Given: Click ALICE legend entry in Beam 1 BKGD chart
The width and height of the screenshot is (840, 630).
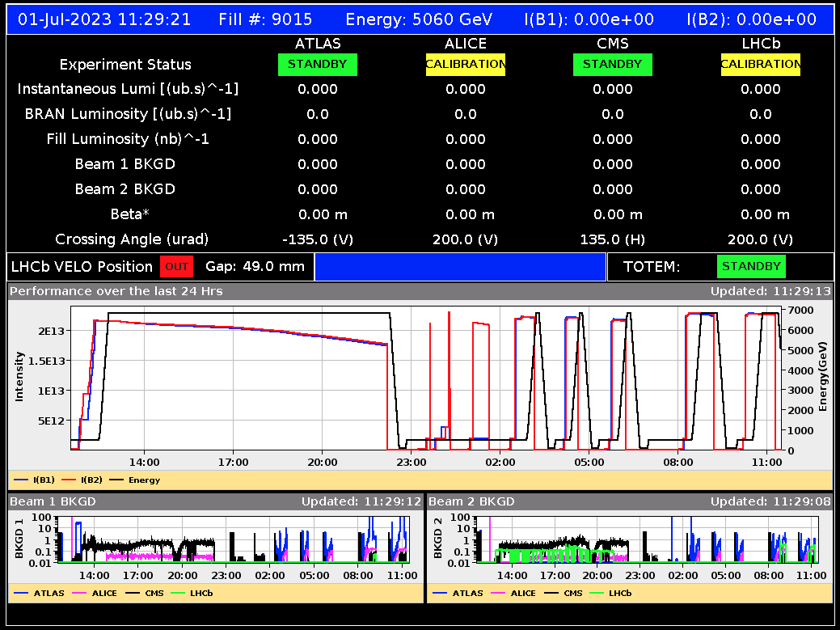Looking at the screenshot, I should 95,593.
